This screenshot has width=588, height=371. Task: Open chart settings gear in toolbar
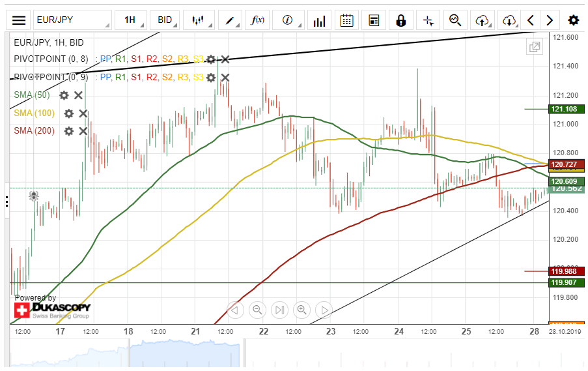point(573,20)
